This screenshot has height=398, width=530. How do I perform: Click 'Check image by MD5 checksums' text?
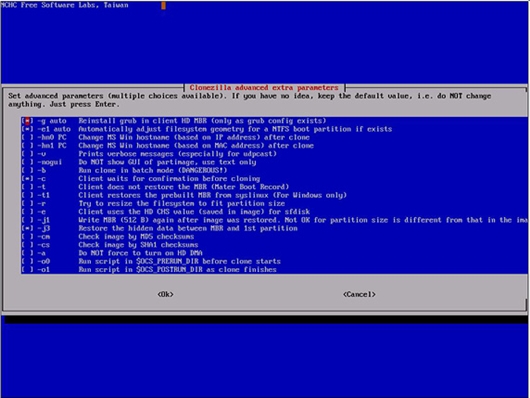(136, 237)
